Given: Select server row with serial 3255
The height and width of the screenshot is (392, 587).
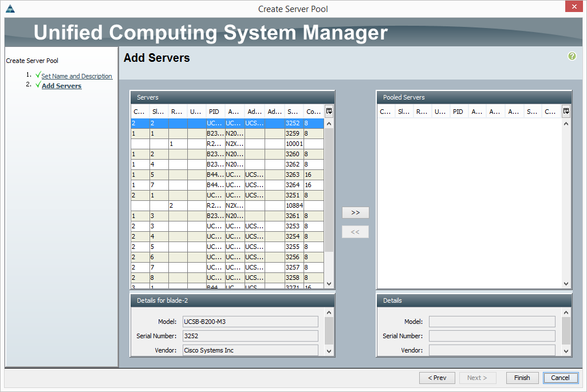Looking at the screenshot, I should [227, 247].
